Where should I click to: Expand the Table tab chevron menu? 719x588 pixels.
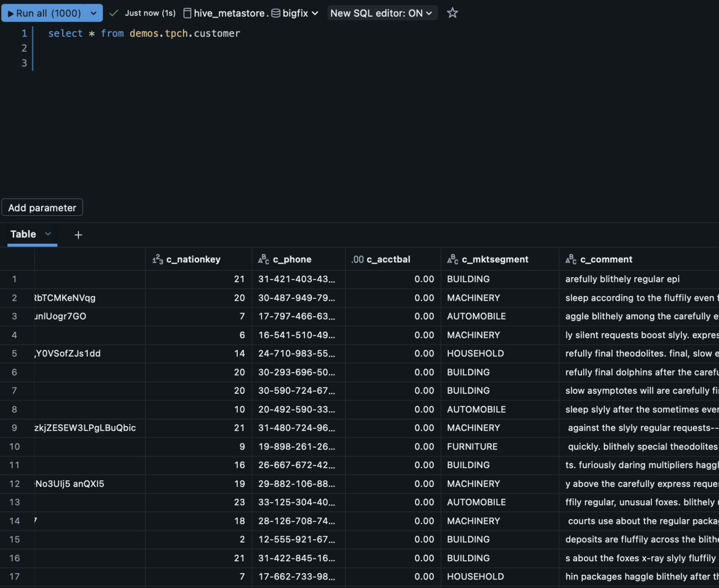pos(48,234)
